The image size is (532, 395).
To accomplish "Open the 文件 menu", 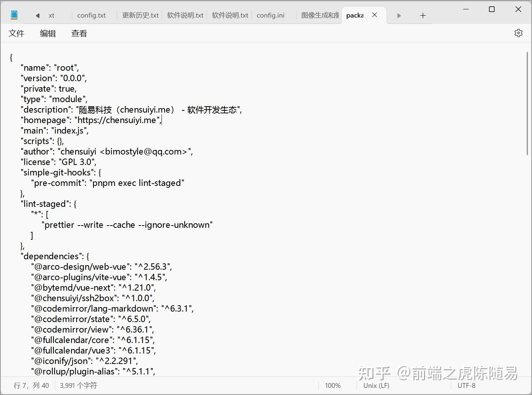I will 16,33.
